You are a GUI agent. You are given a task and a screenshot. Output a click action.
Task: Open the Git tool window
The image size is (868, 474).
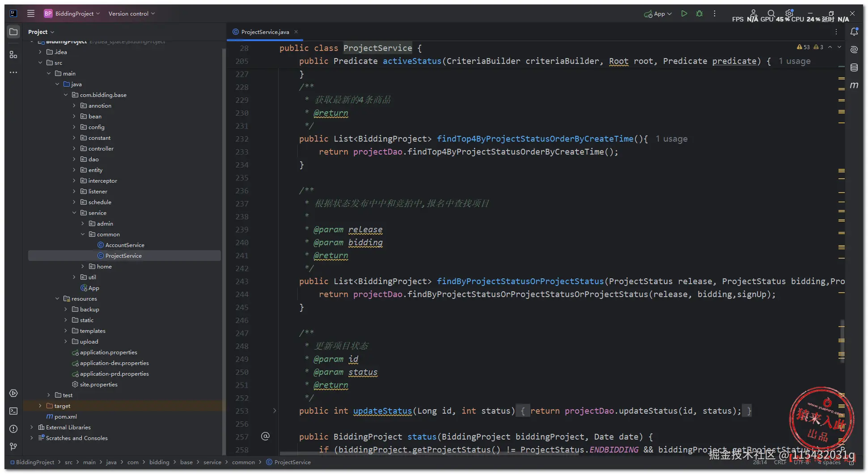pyautogui.click(x=13, y=447)
